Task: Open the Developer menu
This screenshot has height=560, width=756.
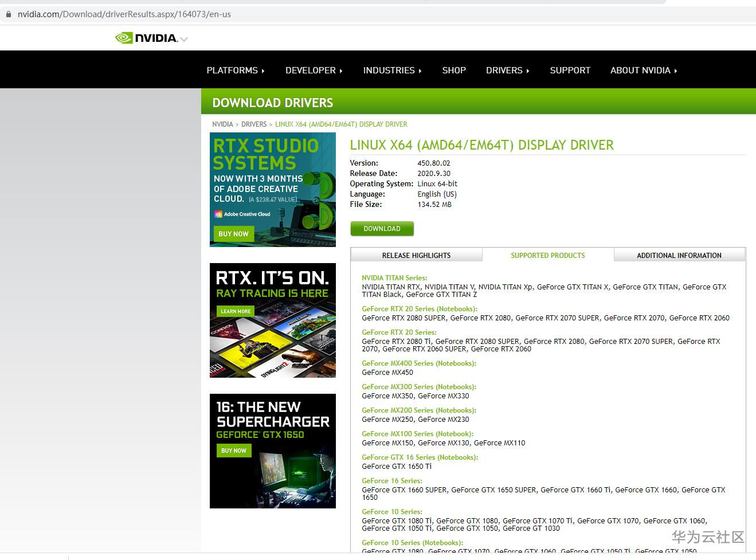Action: (314, 70)
